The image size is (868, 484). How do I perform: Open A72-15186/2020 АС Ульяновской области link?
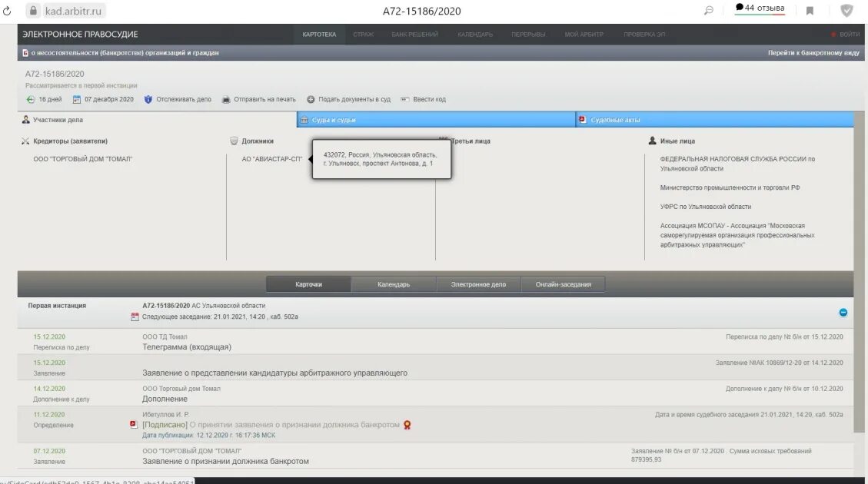(204, 305)
